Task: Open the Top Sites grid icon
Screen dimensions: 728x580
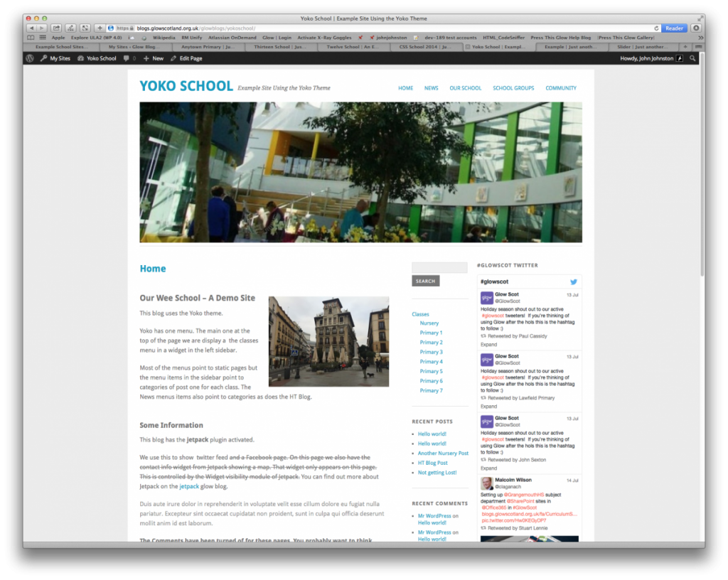Action: click(42, 37)
